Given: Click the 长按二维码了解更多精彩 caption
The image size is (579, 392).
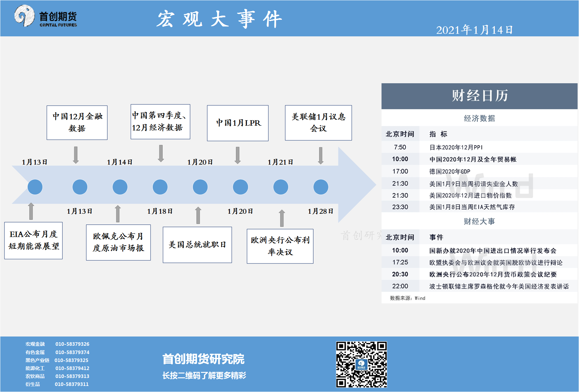Looking at the screenshot, I should tap(204, 376).
